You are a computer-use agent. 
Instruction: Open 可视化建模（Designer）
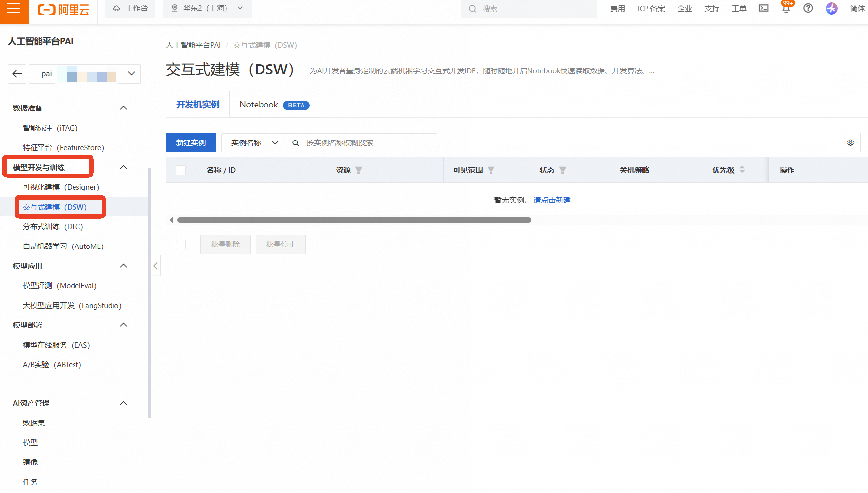(x=61, y=187)
